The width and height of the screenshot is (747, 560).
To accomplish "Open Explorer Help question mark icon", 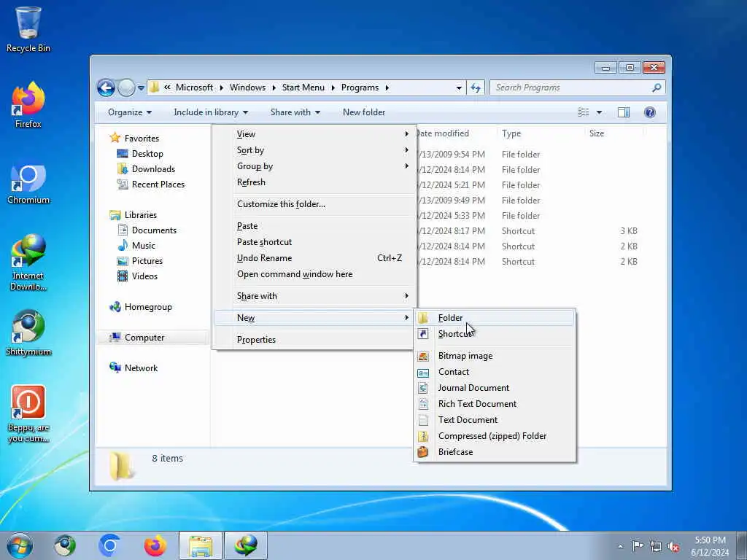I will tap(650, 112).
